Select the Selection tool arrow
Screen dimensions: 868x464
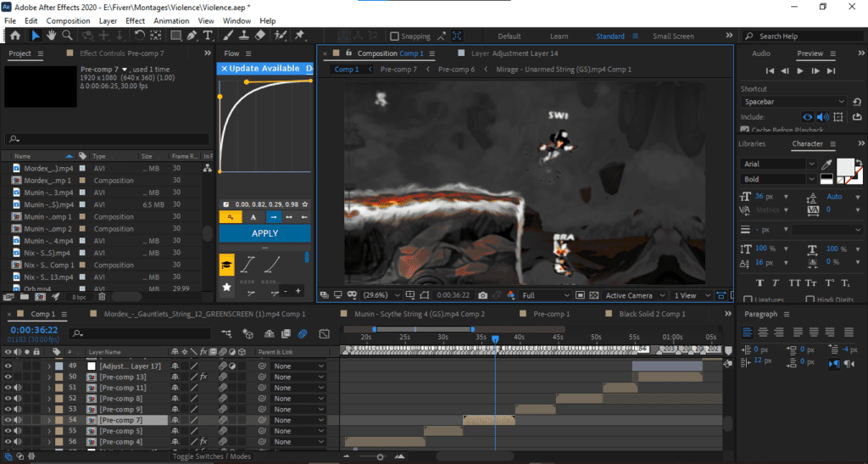(x=36, y=36)
